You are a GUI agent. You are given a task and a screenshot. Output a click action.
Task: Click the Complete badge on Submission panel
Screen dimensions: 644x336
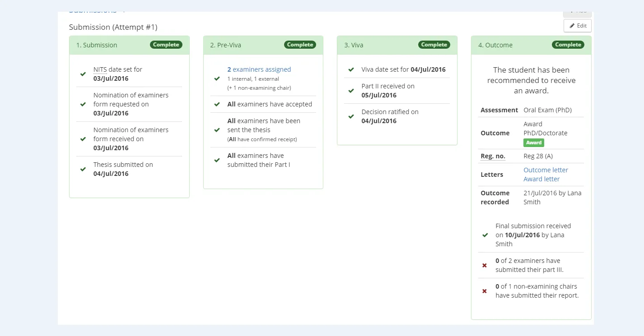tap(166, 45)
